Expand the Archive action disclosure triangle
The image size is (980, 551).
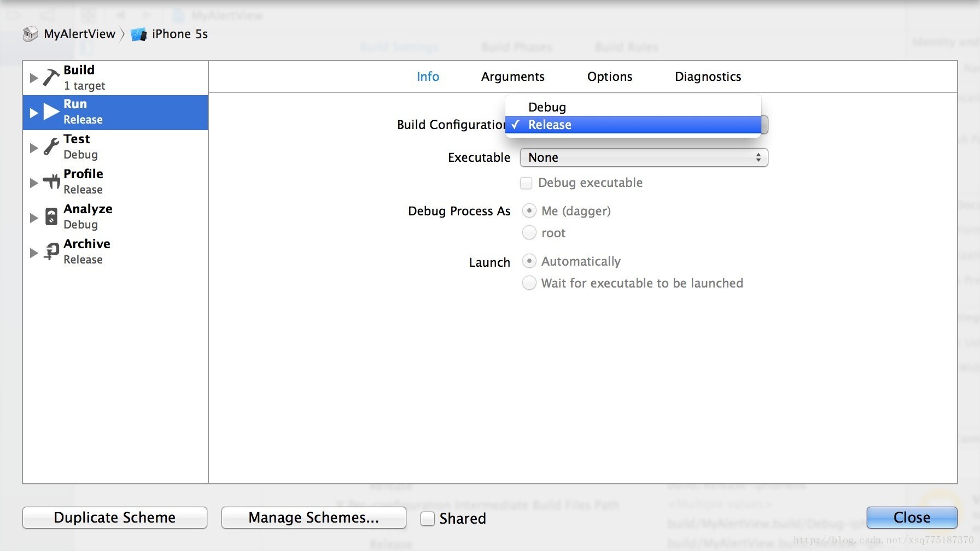(x=33, y=253)
